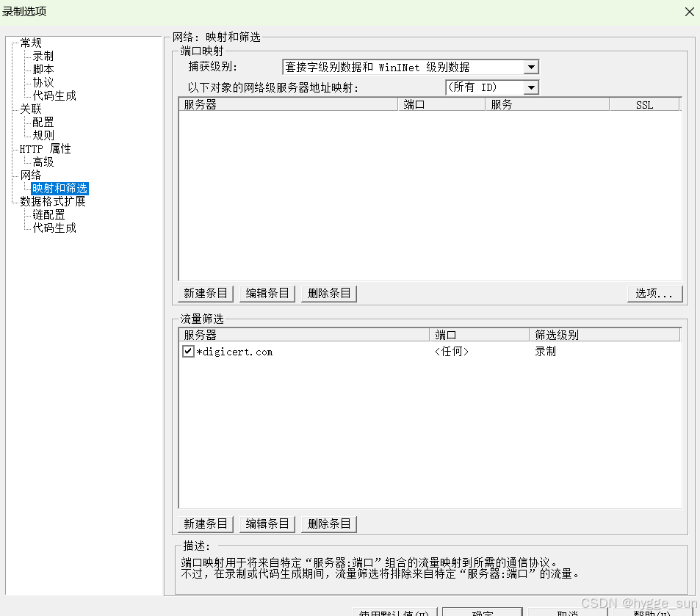Click the 筛选级别 column header
Screen dimensions: 700x616
pyautogui.click(x=605, y=335)
